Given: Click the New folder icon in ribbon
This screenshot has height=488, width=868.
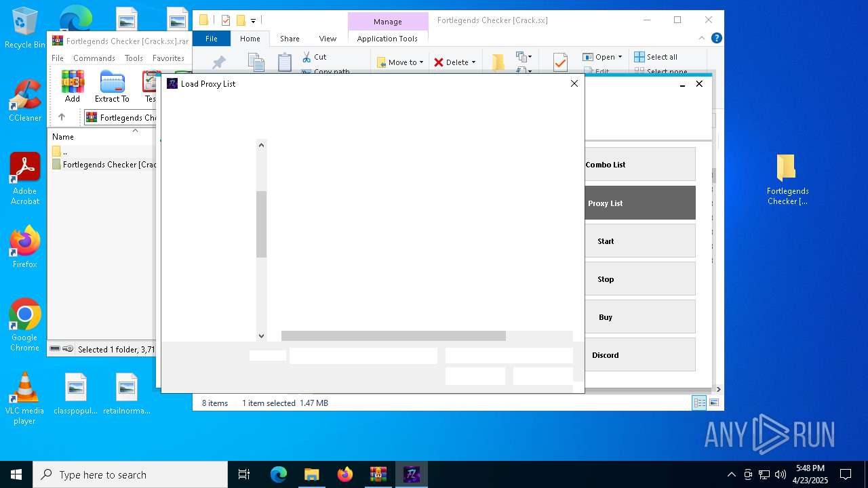Looking at the screenshot, I should 498,62.
